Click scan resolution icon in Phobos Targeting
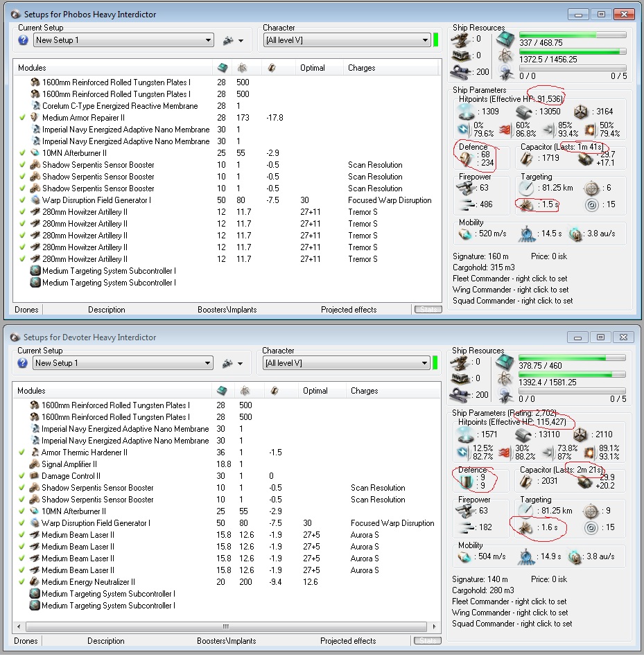Screen dimensions: 644x659 click(x=525, y=204)
